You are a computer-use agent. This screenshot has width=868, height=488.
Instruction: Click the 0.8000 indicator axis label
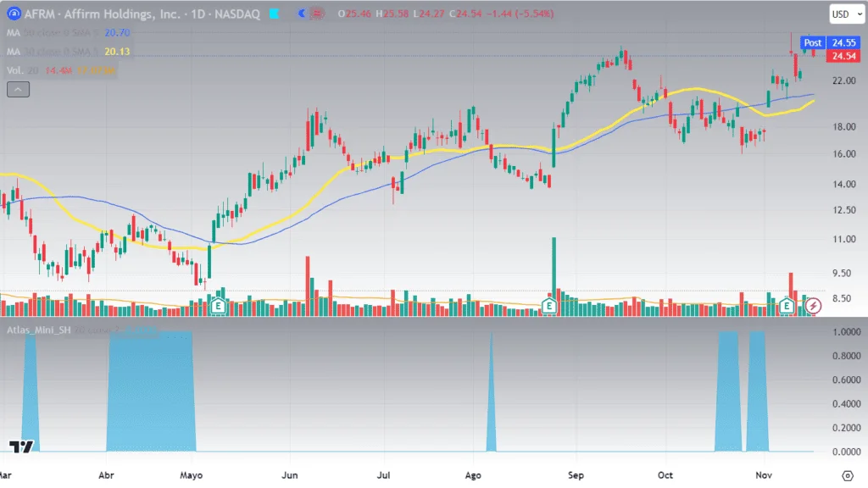pos(847,356)
